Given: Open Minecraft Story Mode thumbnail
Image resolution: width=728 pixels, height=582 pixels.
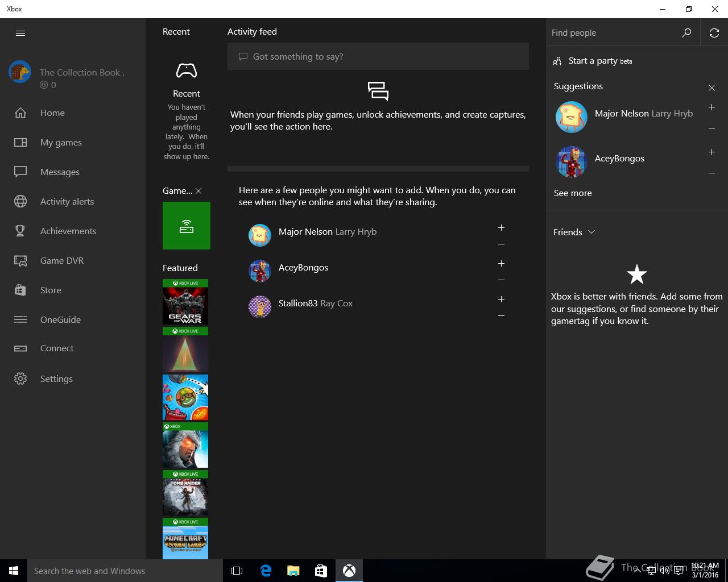Looking at the screenshot, I should (185, 539).
